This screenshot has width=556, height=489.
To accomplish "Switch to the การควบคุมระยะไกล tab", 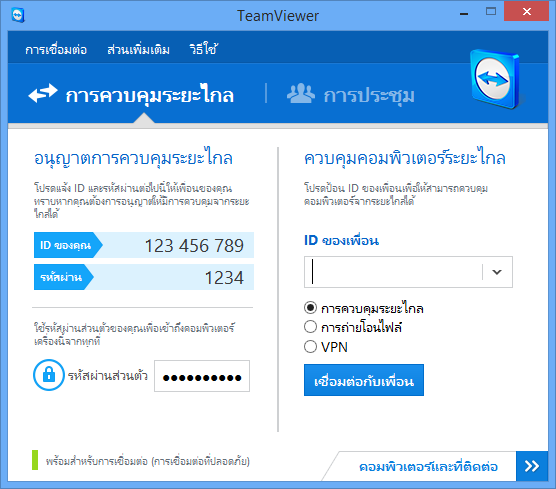I will 131,94.
